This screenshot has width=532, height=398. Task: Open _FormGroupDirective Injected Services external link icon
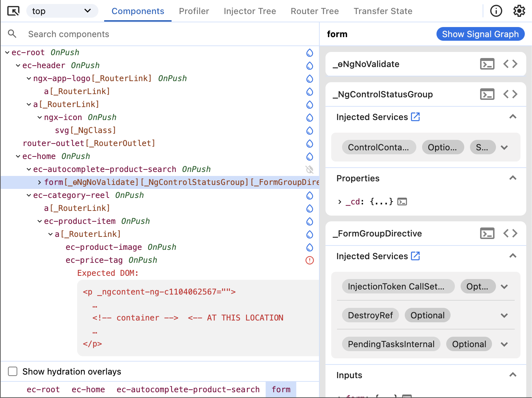(x=416, y=256)
